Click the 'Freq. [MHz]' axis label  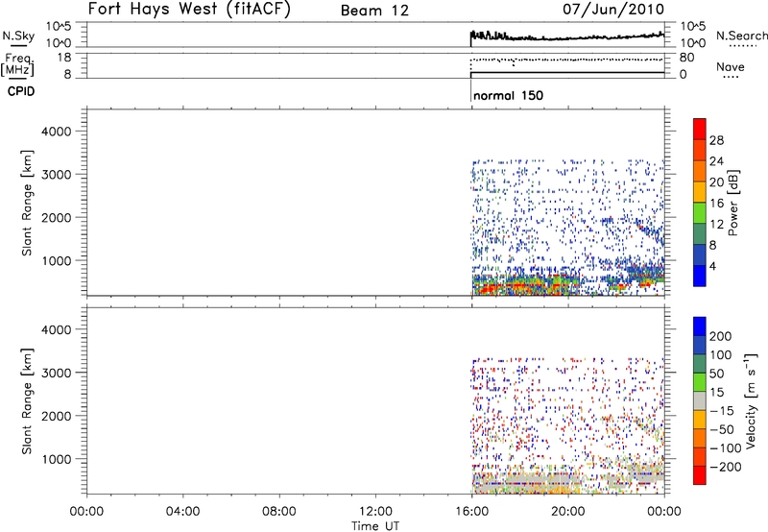[x=18, y=65]
